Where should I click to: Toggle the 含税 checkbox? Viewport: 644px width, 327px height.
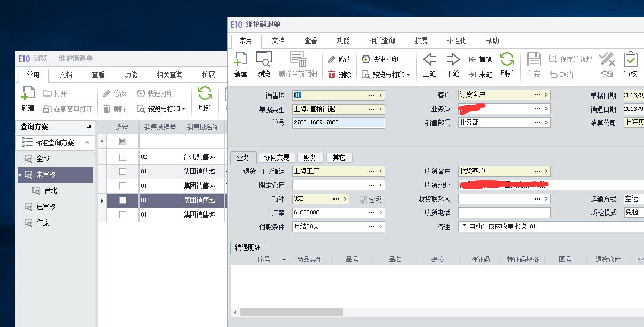pyautogui.click(x=363, y=199)
